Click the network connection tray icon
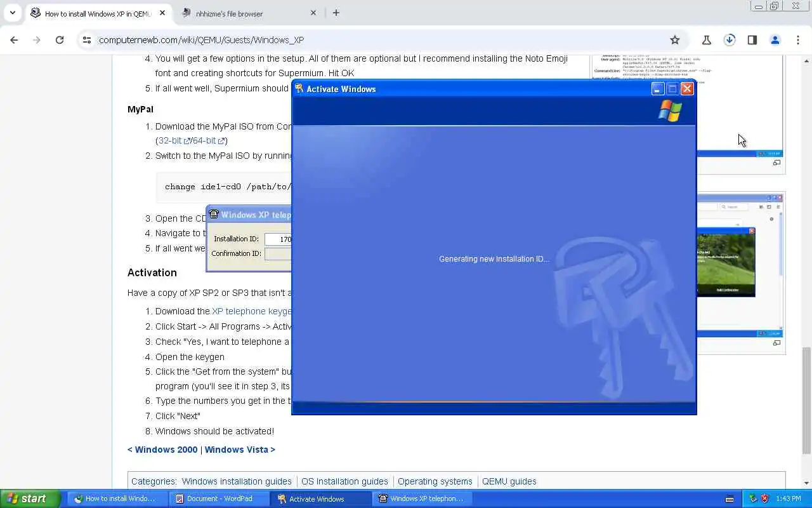The width and height of the screenshot is (812, 508). (x=753, y=498)
